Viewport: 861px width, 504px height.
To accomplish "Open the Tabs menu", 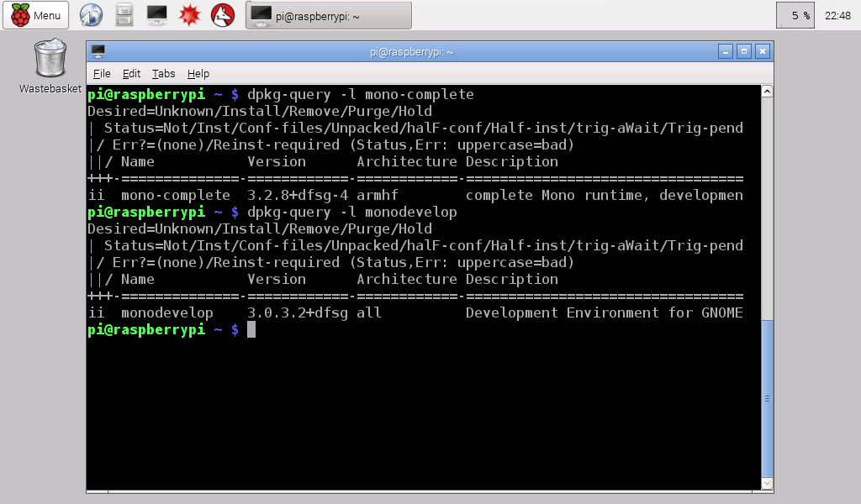I will pos(164,73).
